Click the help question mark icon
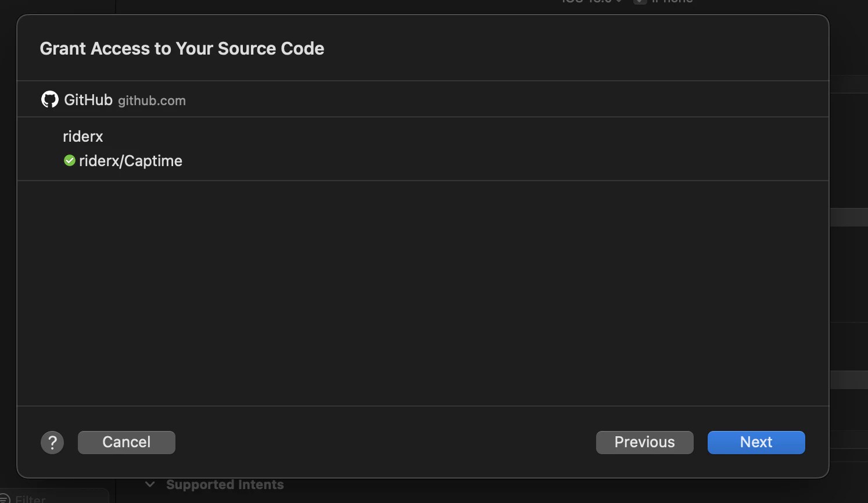The image size is (868, 503). [52, 442]
